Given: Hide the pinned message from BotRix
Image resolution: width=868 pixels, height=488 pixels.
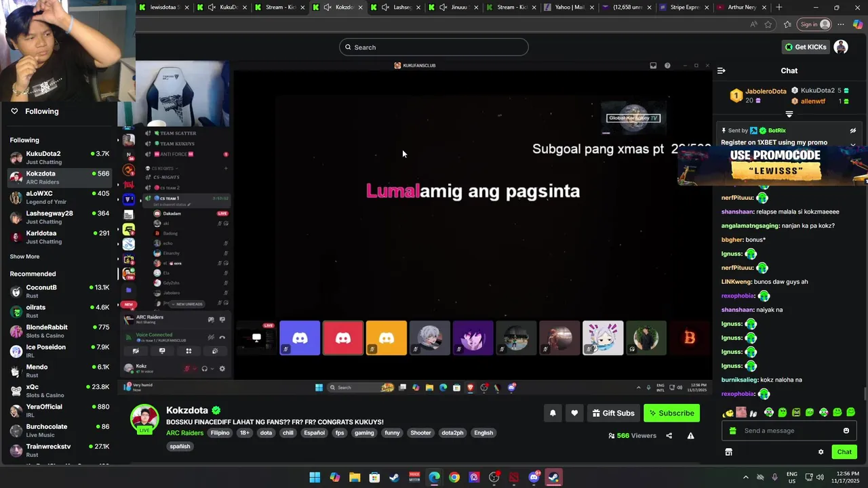Looking at the screenshot, I should [853, 131].
